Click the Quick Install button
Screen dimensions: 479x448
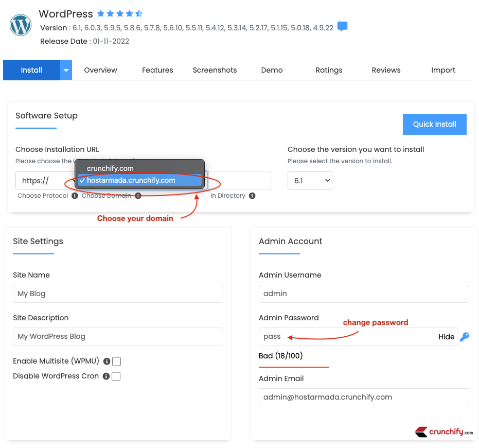point(434,124)
